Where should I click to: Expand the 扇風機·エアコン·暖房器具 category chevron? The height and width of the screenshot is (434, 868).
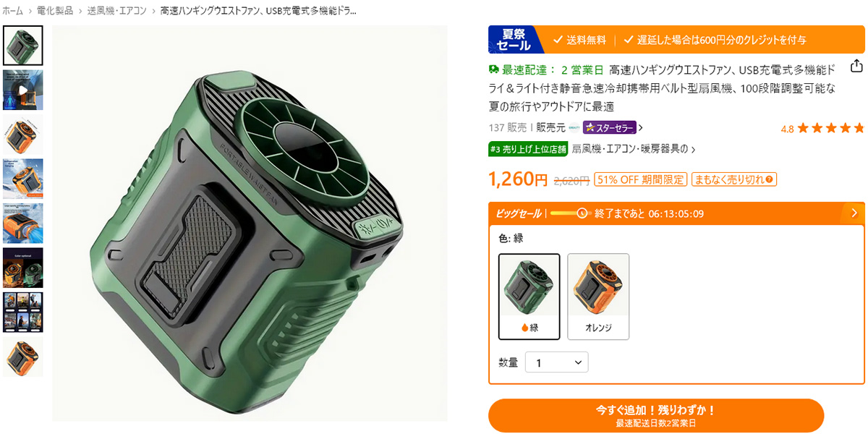(x=694, y=150)
